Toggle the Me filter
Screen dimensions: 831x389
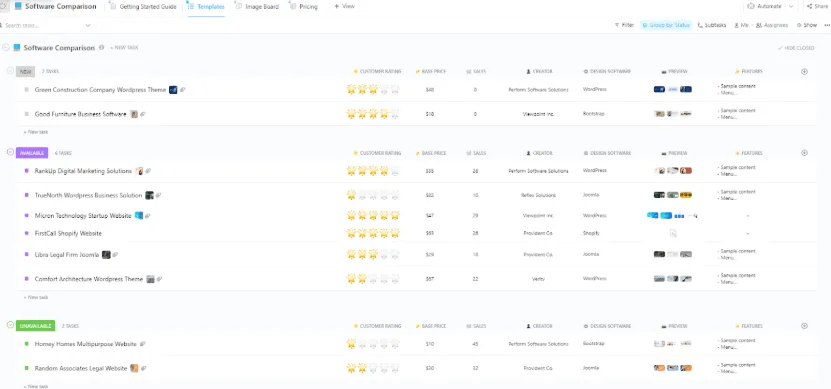741,25
